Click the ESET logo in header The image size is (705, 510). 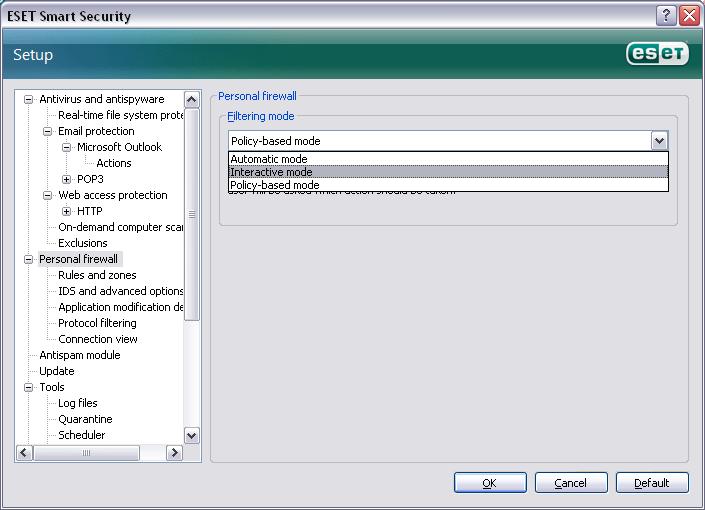[x=657, y=54]
